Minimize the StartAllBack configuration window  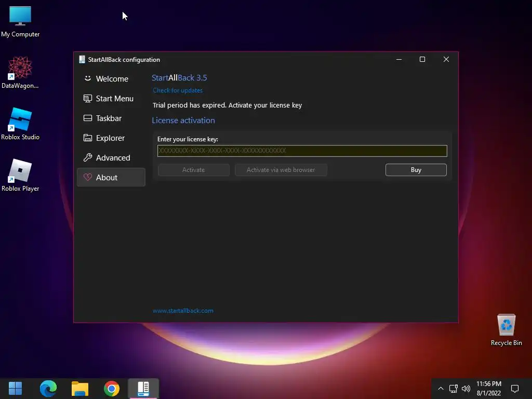399,59
